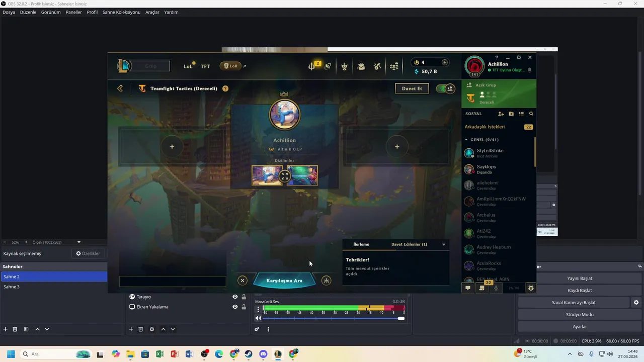644x362 pixels.
Task: Open the OBS Paneller menu
Action: 73,12
